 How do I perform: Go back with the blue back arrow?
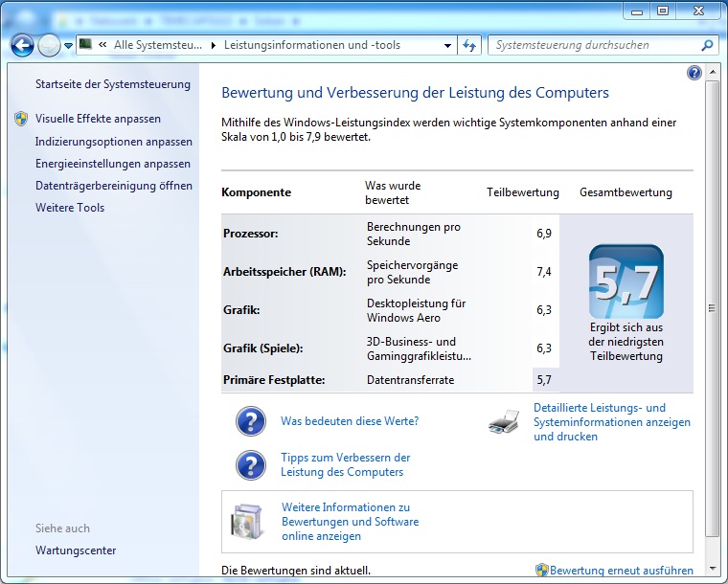click(x=22, y=45)
